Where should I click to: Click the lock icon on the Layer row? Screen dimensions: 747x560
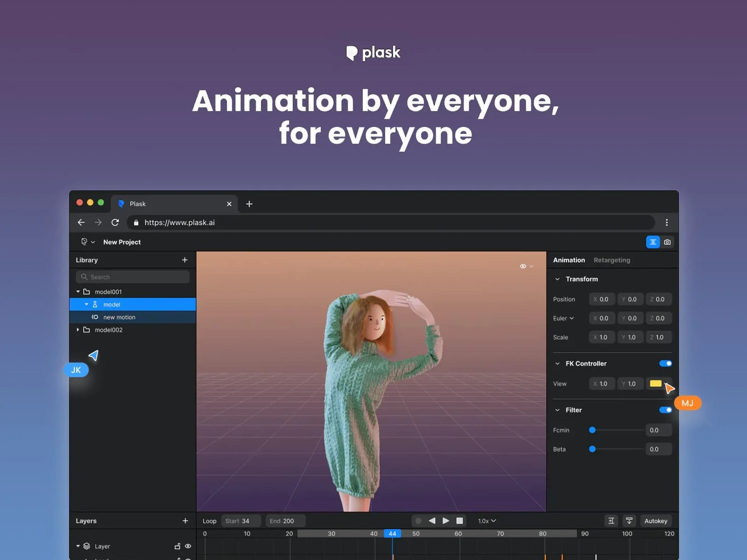point(176,546)
